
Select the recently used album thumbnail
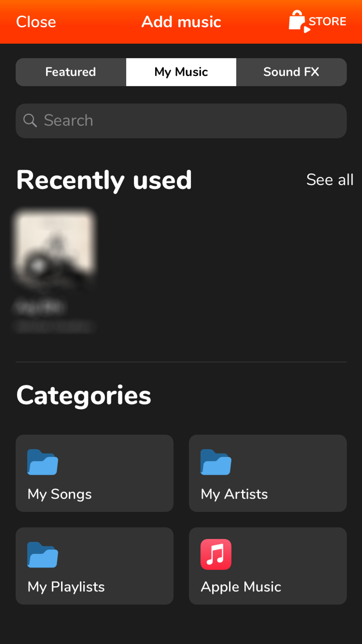(x=55, y=247)
